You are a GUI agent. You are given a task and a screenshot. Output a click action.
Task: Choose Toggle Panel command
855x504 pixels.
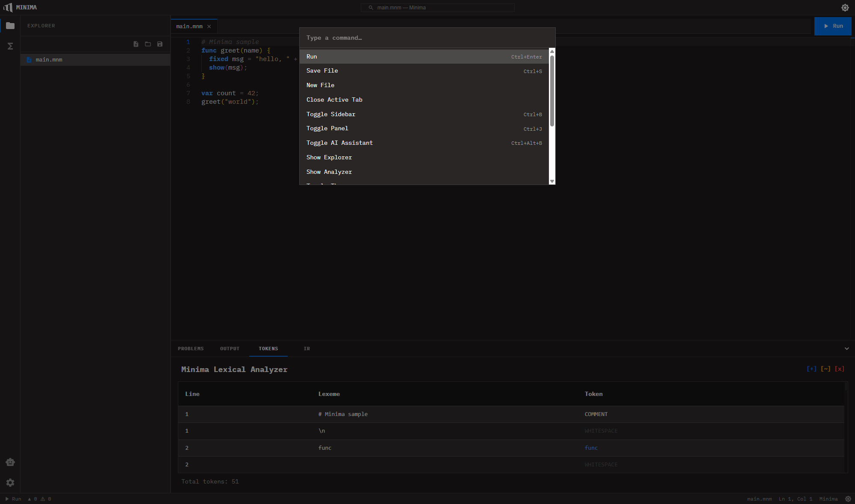coord(424,129)
